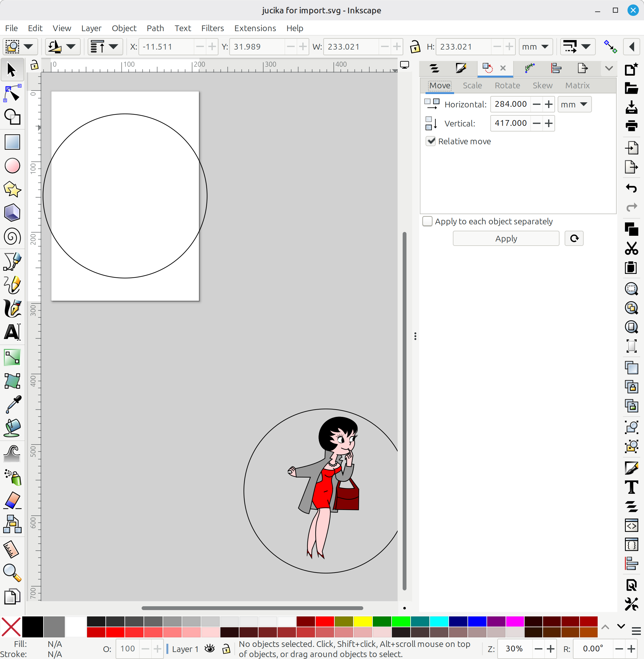Pick the Dropper color picker tool
The width and height of the screenshot is (644, 659).
tap(12, 404)
